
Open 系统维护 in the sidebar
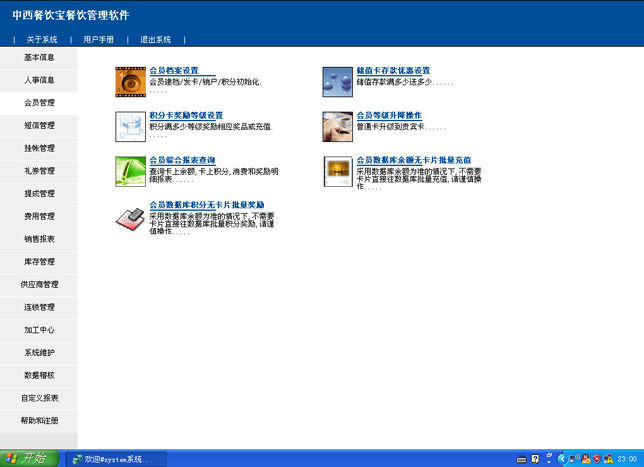[x=39, y=352]
